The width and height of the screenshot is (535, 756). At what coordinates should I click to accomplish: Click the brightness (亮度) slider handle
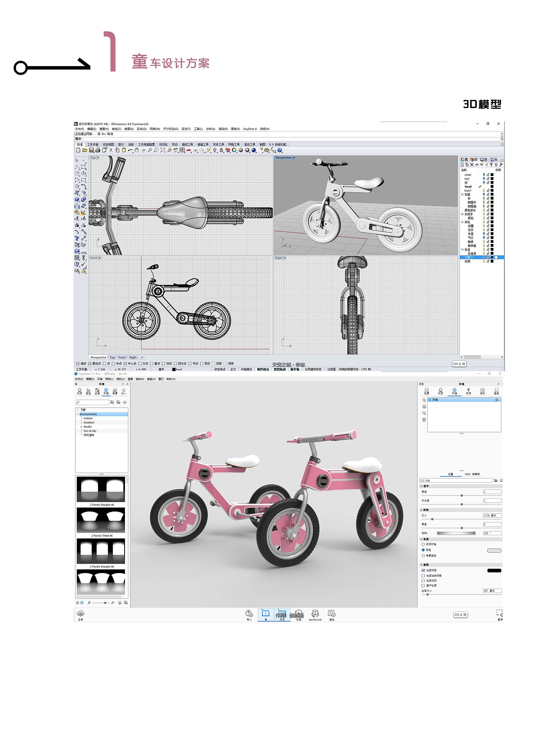[462, 496]
